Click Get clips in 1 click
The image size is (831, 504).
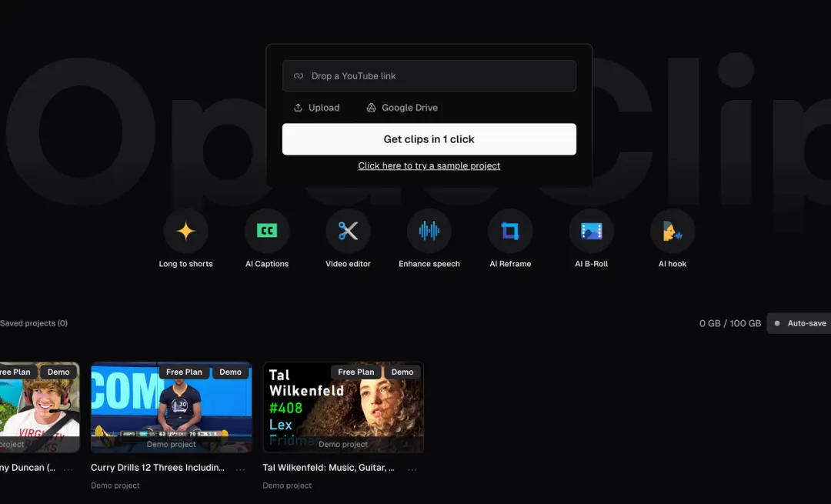pos(429,139)
